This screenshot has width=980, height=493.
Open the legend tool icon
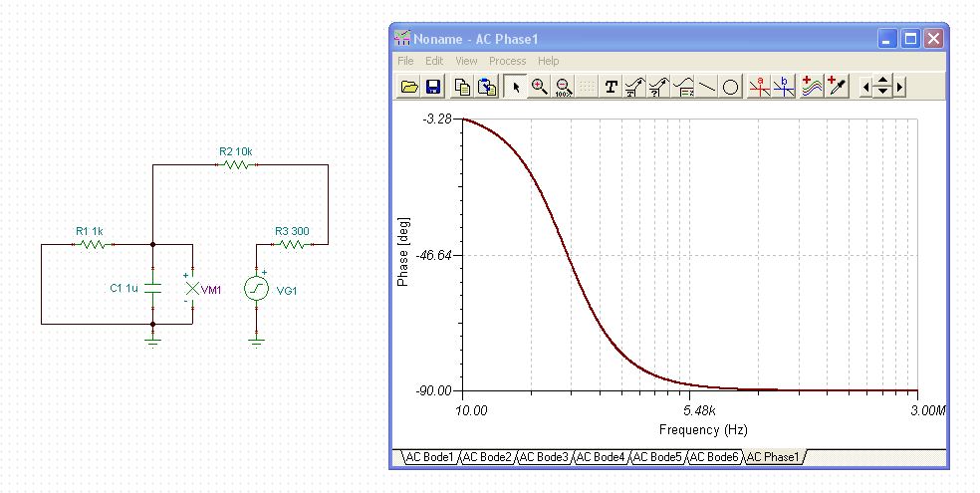click(x=682, y=87)
